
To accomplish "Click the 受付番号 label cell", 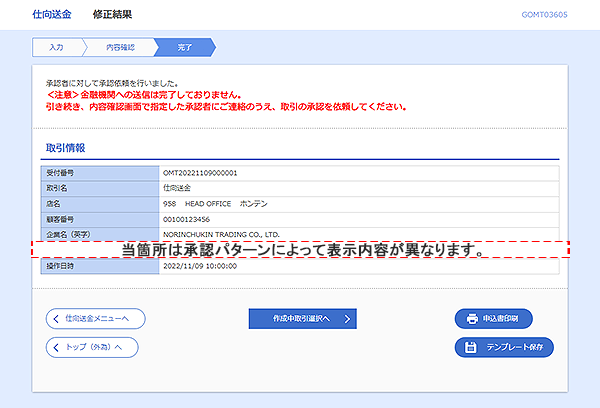I will (x=100, y=173).
